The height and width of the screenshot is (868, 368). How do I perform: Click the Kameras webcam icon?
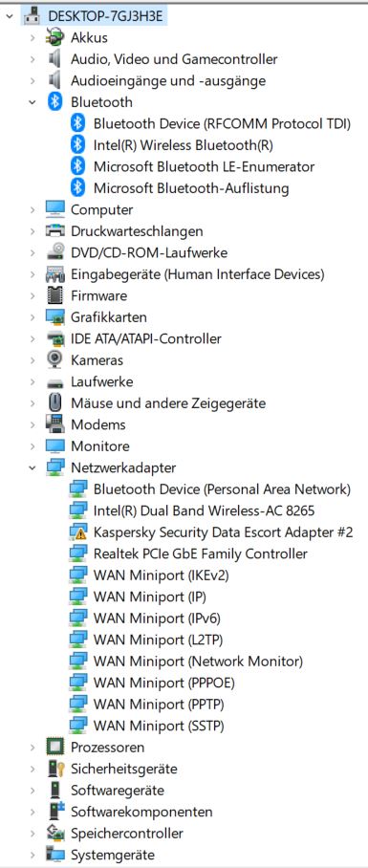pyautogui.click(x=54, y=359)
